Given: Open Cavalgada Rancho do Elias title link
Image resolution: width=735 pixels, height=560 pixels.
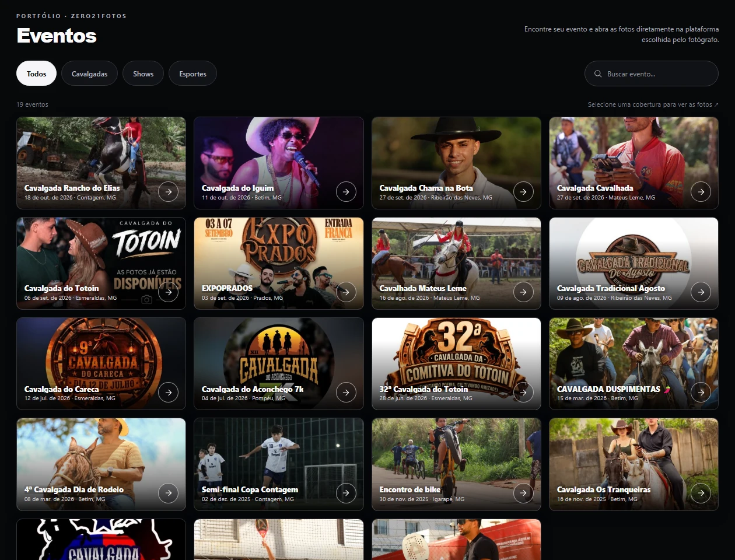Looking at the screenshot, I should (72, 188).
